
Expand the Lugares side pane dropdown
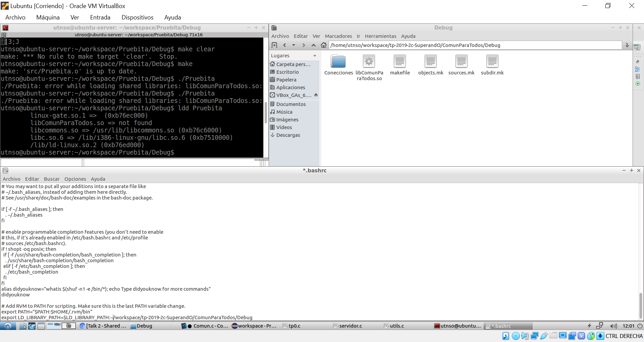pos(315,56)
